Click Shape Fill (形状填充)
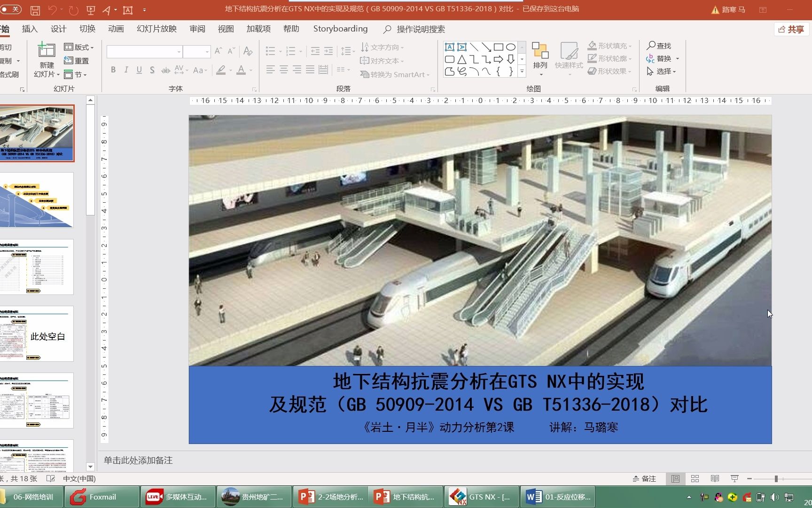 click(x=609, y=46)
